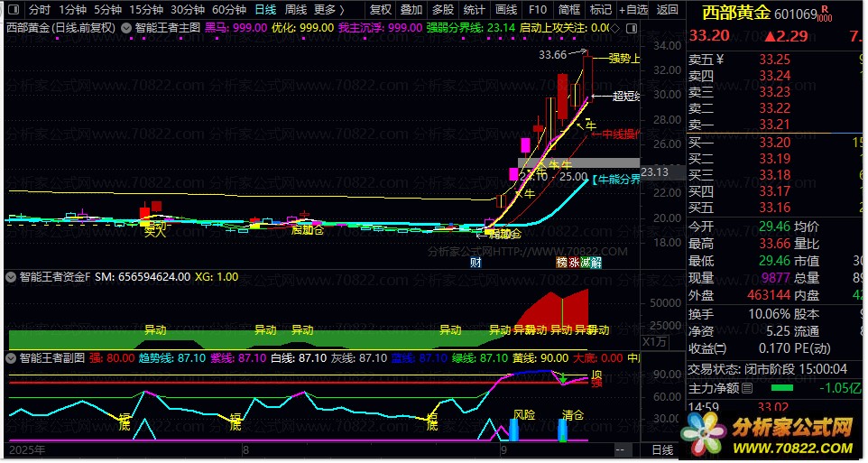Click the 叠加 overlay button
Screen dimensions: 868x463
[x=411, y=9]
